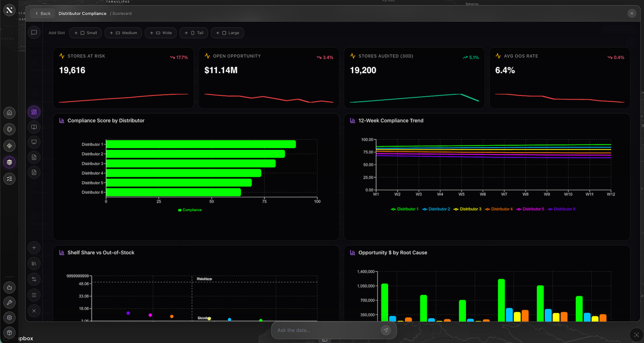The height and width of the screenshot is (343, 644).
Task: Click the Opportunity $ by Root Cause title
Action: coord(392,253)
